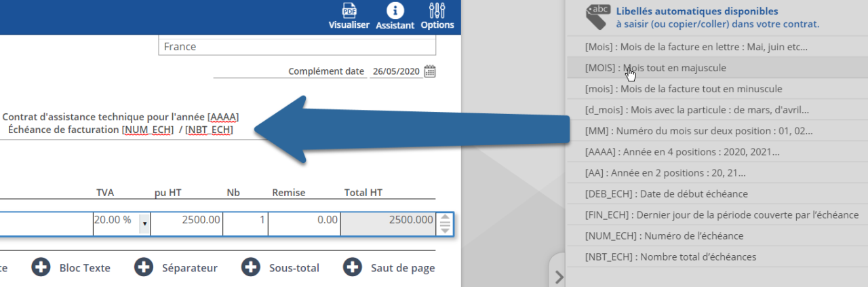Click the contract description text block
Image resolution: width=868 pixels, height=287 pixels.
pyautogui.click(x=121, y=123)
